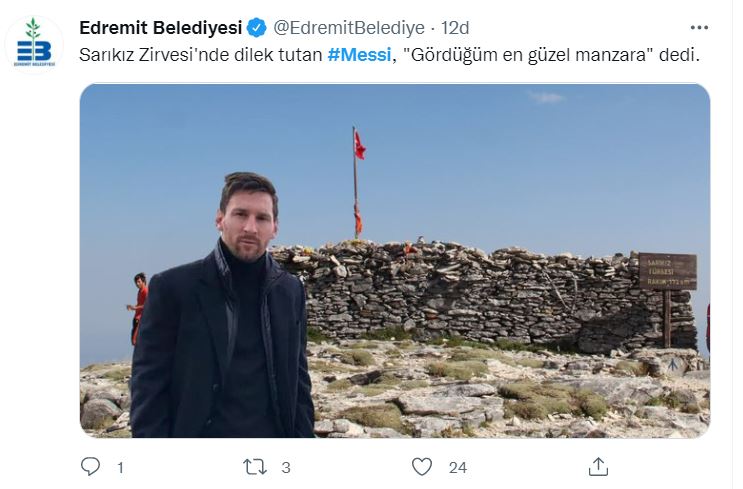View the retweet count 3
The width and height of the screenshot is (743, 489).
285,468
